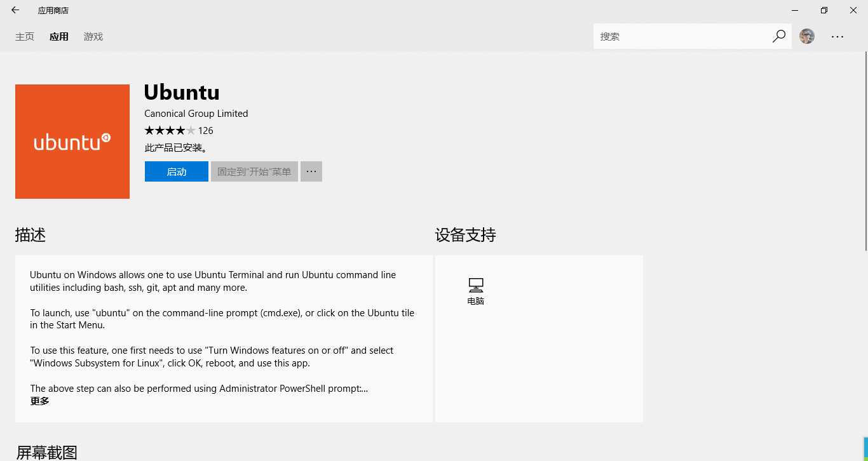Viewport: 868px width, 461px height.
Task: Click the star rating for Ubuntu
Action: pyautogui.click(x=170, y=131)
